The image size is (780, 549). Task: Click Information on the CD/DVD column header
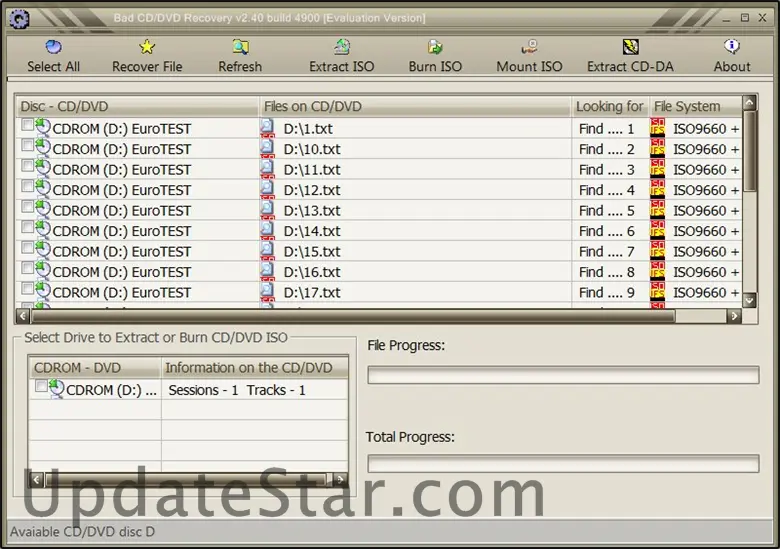255,368
